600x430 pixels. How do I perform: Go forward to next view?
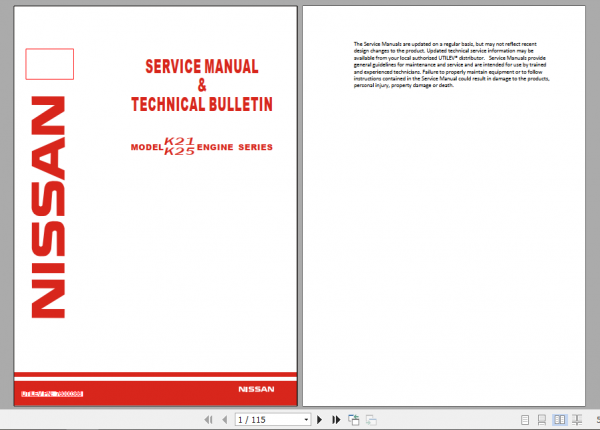pyautogui.click(x=371, y=420)
